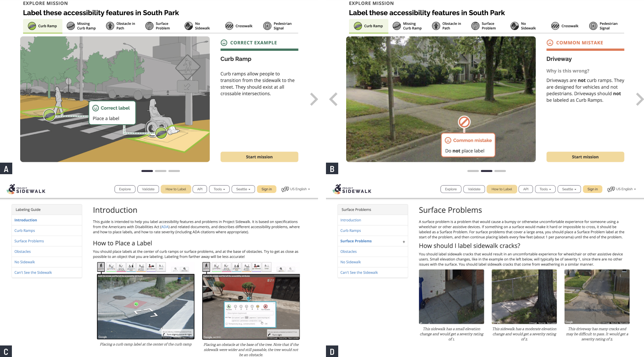Click Surface Problem icon in the Correct Example panel

coord(149,26)
